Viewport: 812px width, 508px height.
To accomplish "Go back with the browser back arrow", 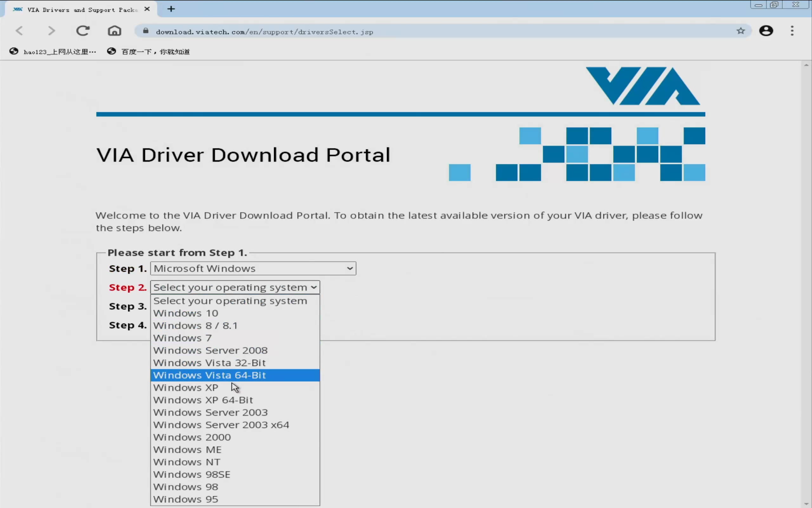I will (x=19, y=31).
